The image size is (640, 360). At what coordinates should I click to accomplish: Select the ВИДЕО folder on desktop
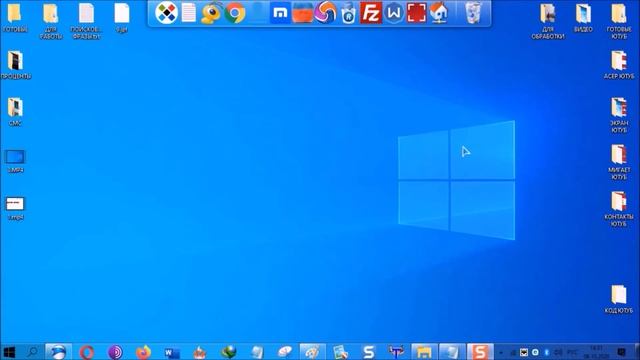click(x=583, y=17)
